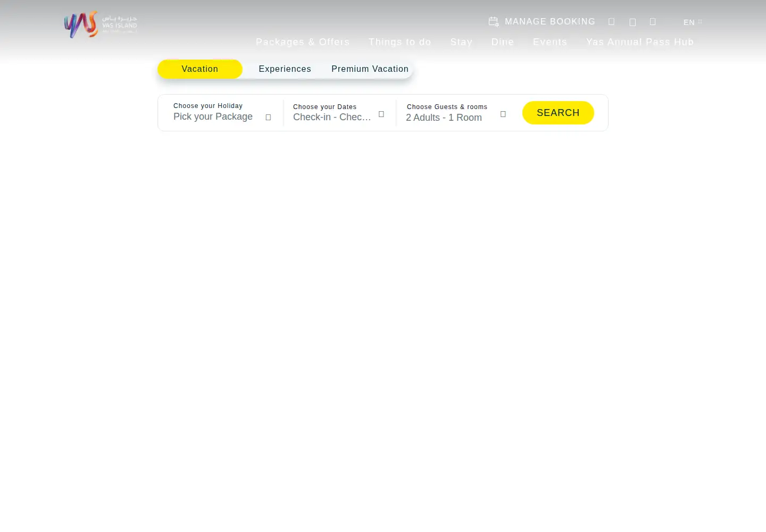Click the arrow icon beside Guests & rooms
Image resolution: width=766 pixels, height=532 pixels.
[x=503, y=114]
